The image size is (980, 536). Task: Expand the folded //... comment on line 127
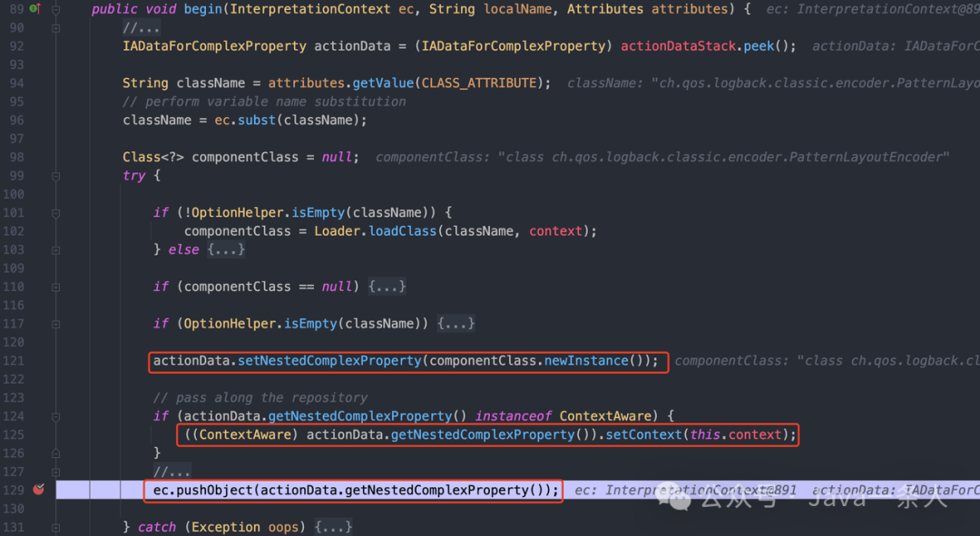pyautogui.click(x=171, y=472)
